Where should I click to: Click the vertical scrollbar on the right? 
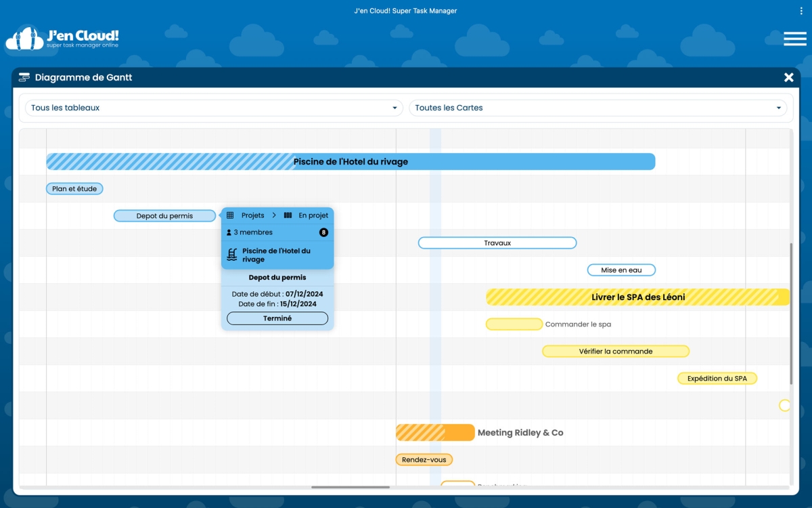pyautogui.click(x=790, y=312)
